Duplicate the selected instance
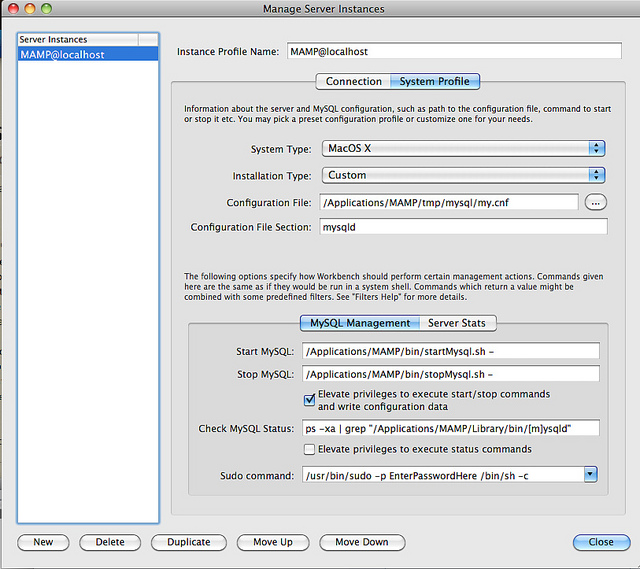640x569 pixels. [x=189, y=542]
